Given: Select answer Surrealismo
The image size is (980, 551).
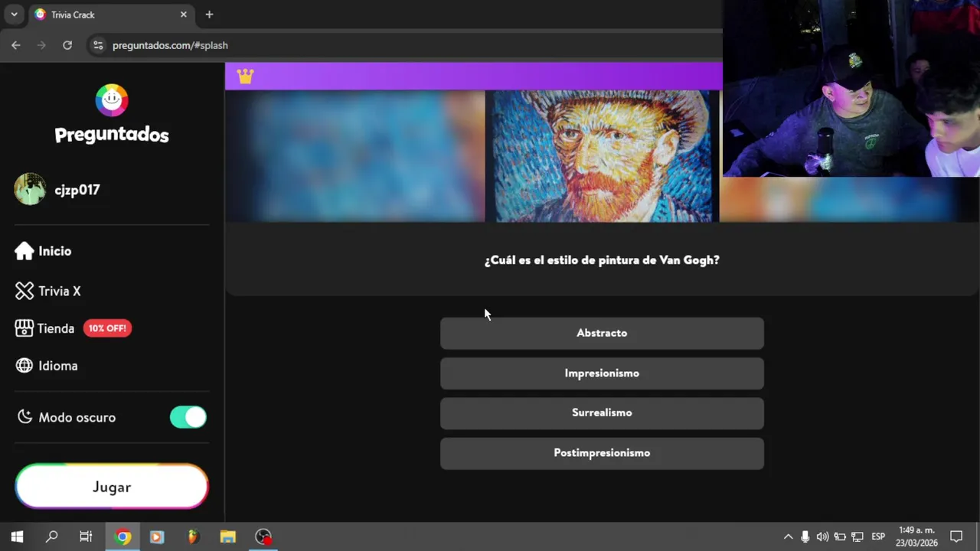Looking at the screenshot, I should coord(602,412).
